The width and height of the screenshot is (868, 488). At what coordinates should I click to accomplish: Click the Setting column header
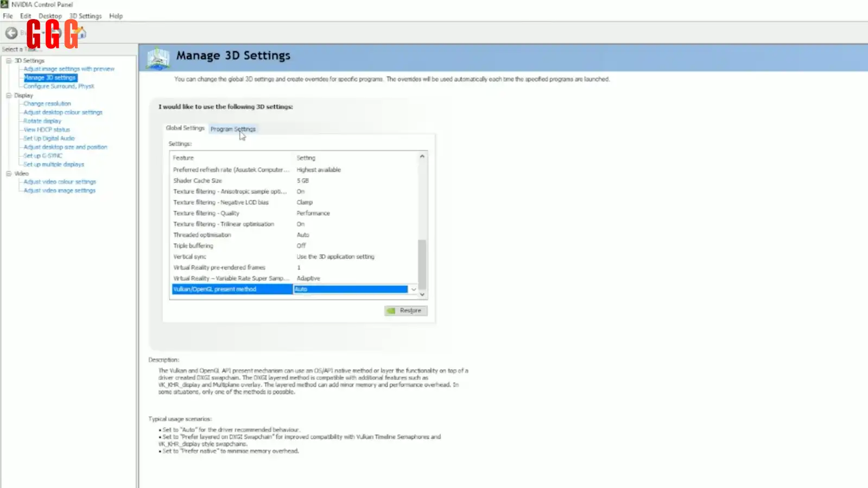tap(306, 158)
